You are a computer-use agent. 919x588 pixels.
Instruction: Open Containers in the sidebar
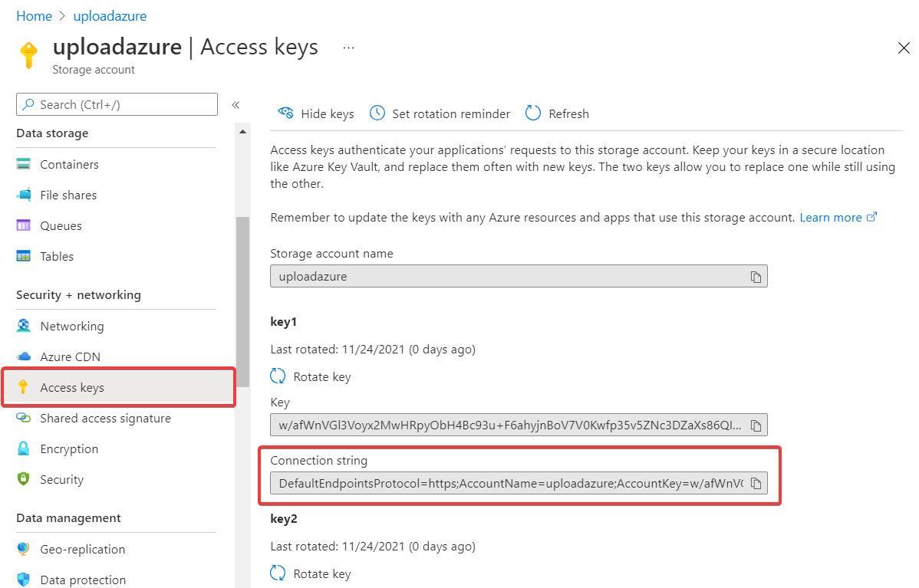pyautogui.click(x=69, y=164)
